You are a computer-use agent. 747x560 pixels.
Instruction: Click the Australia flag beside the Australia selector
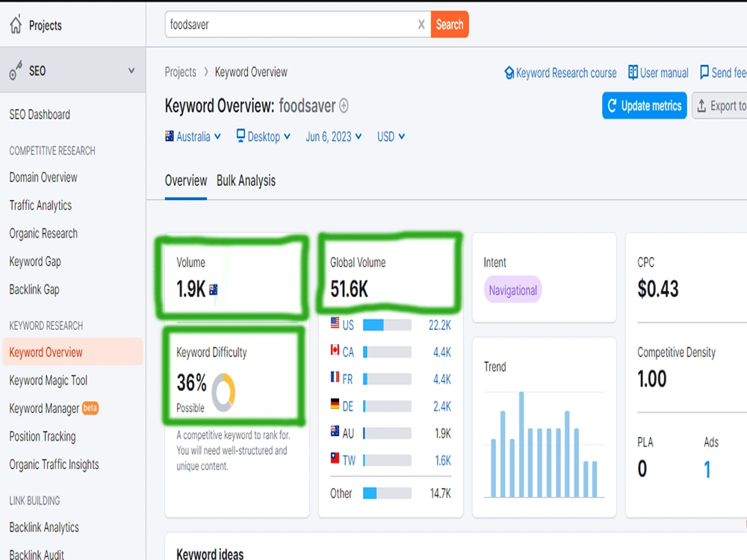tap(169, 136)
